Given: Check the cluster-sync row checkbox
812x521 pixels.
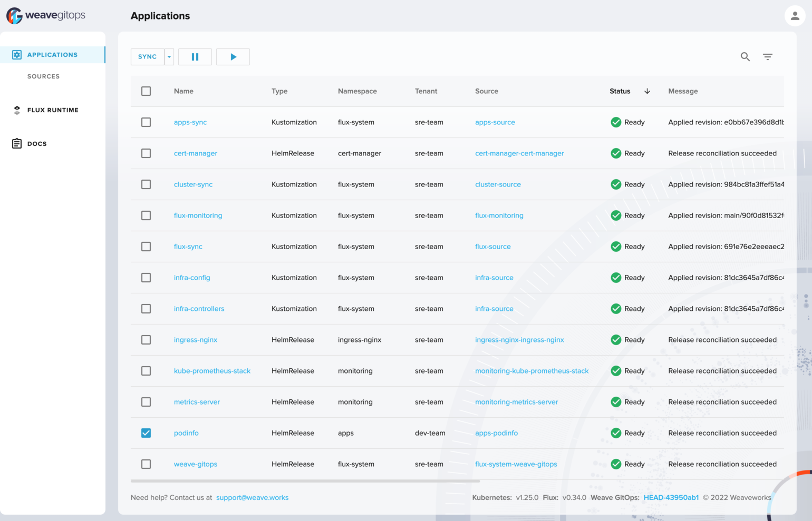Looking at the screenshot, I should (x=146, y=184).
